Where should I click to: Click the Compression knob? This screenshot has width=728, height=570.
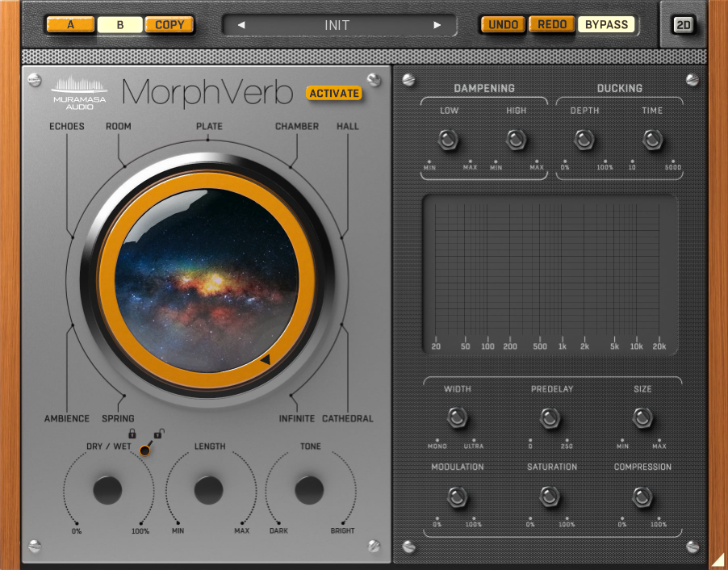click(642, 496)
